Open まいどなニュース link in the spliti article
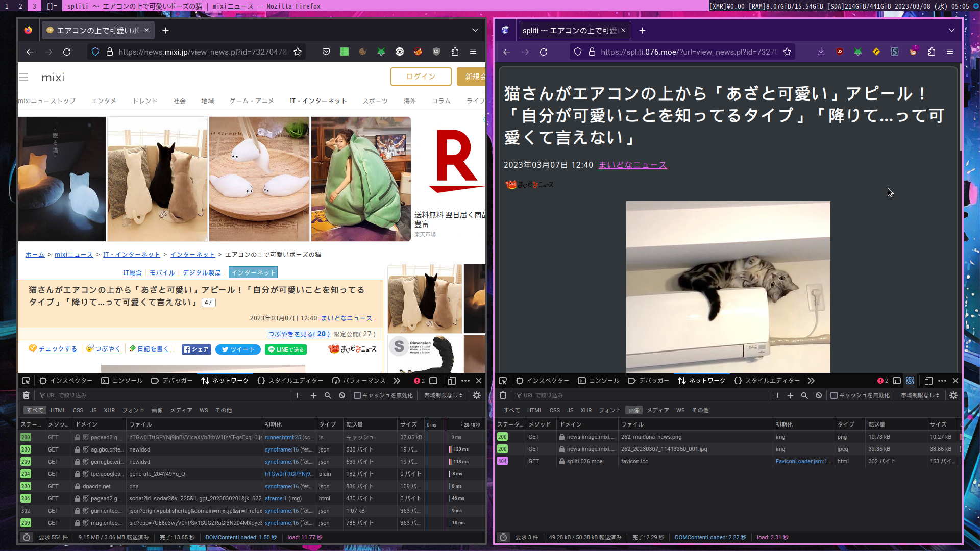The image size is (980, 551). pos(632,165)
